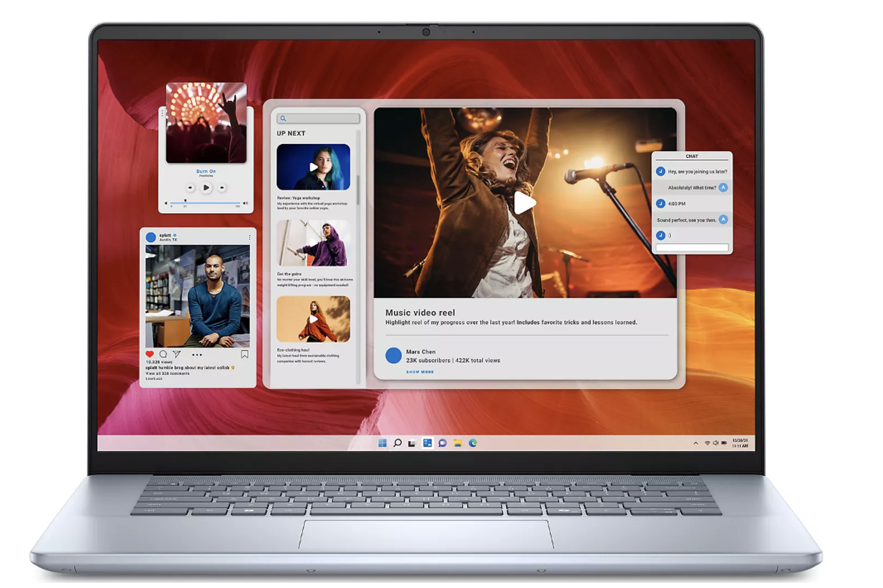883x588 pixels.
Task: Open the Windows Start menu
Action: (x=382, y=443)
